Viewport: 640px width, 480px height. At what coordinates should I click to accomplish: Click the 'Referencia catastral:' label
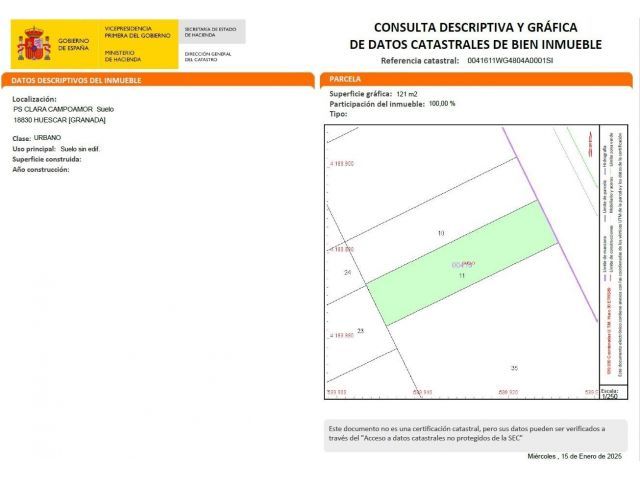point(420,61)
